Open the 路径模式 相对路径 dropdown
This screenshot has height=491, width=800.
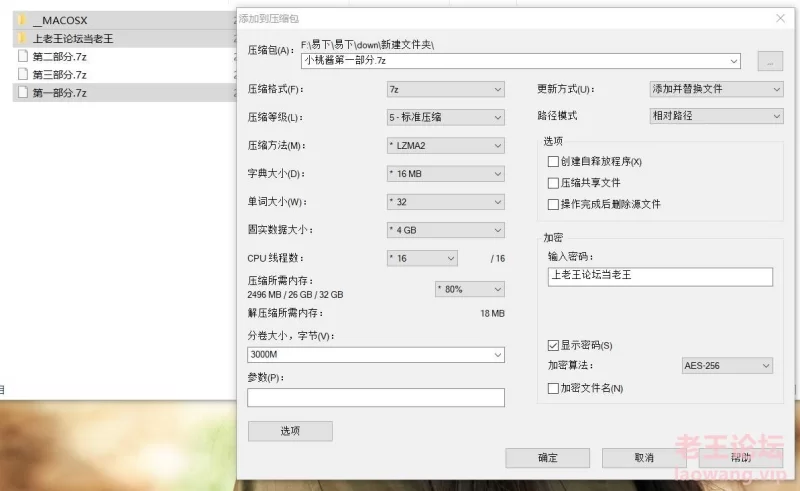click(x=716, y=116)
